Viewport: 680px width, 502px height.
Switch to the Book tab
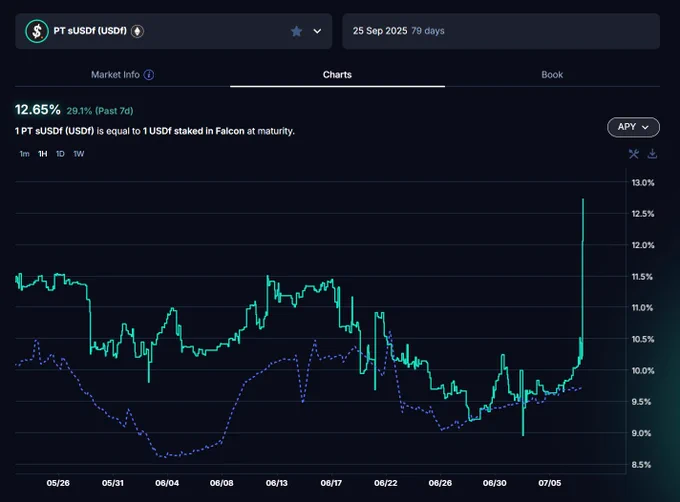tap(552, 75)
